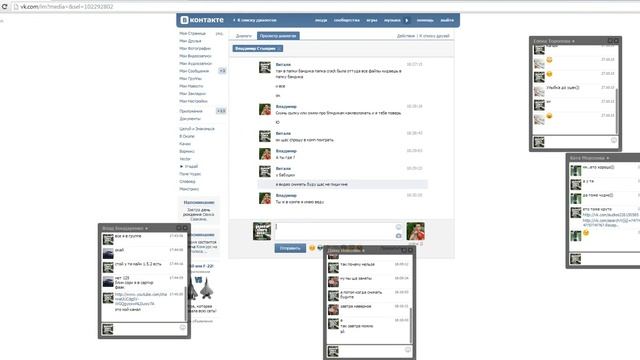The width and height of the screenshot is (640, 360).
Task: Click the music play icon in header
Action: click(407, 20)
